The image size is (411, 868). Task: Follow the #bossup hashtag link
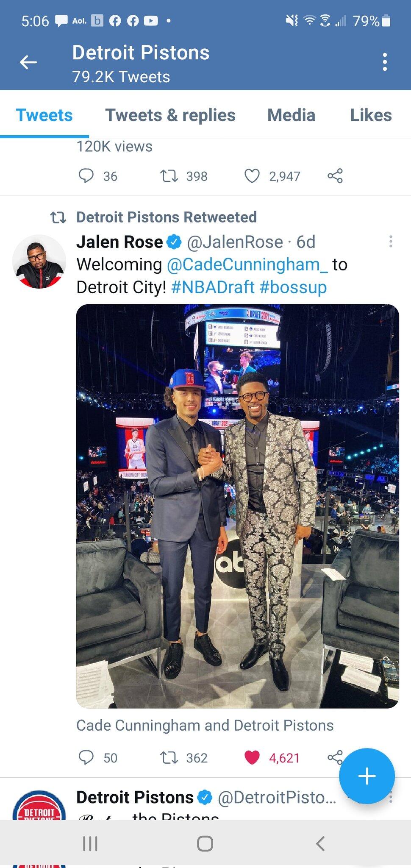[x=293, y=287]
